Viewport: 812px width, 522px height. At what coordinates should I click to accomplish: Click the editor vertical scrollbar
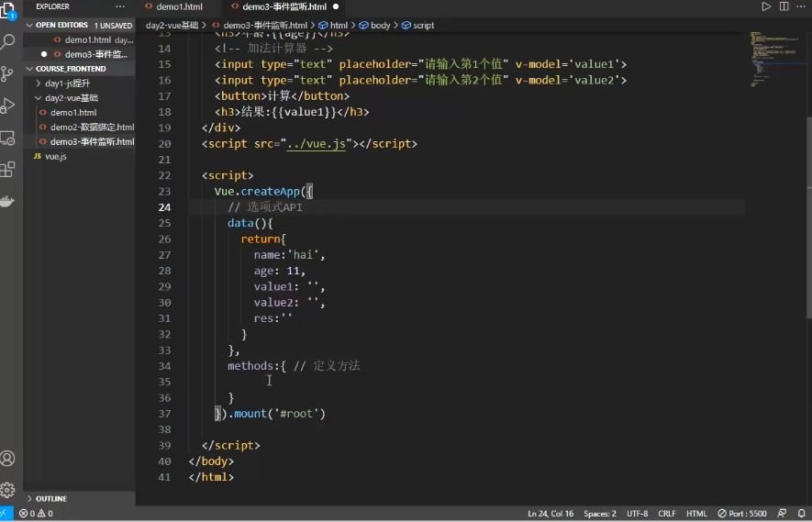(x=807, y=183)
